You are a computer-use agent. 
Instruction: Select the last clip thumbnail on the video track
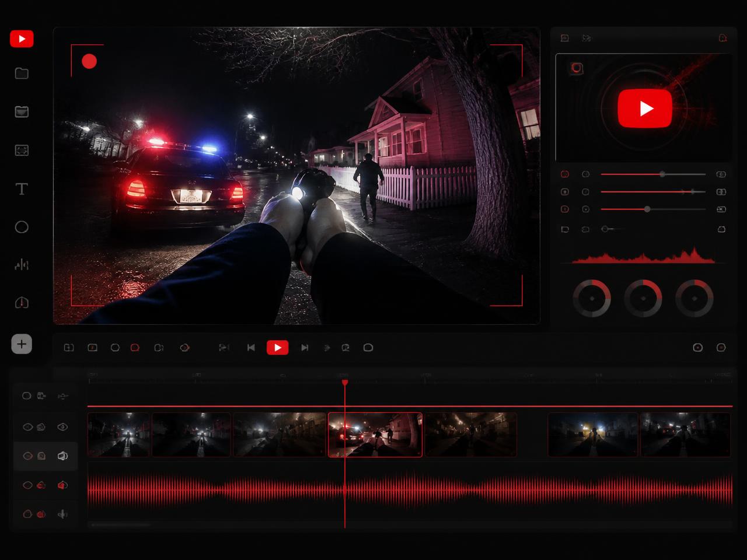coord(686,435)
